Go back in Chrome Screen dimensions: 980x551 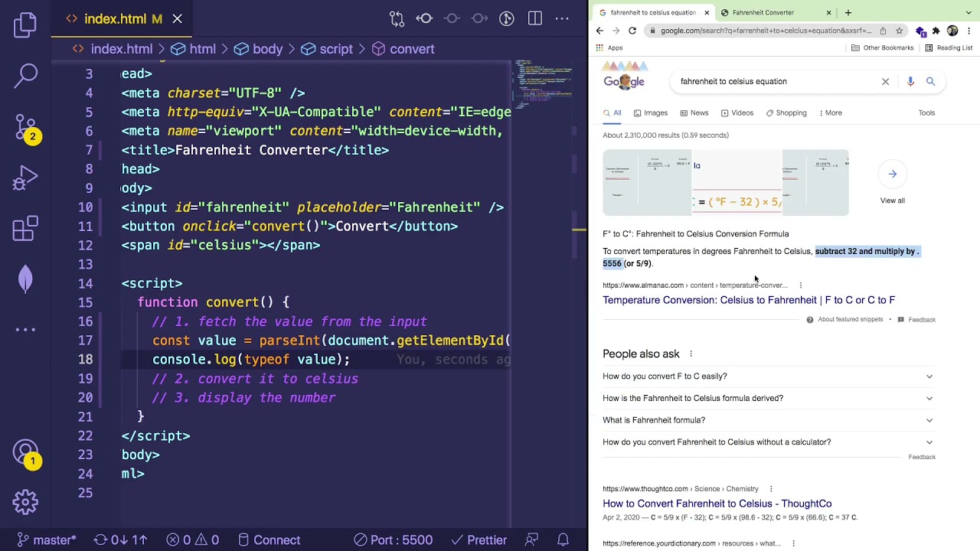(x=599, y=31)
